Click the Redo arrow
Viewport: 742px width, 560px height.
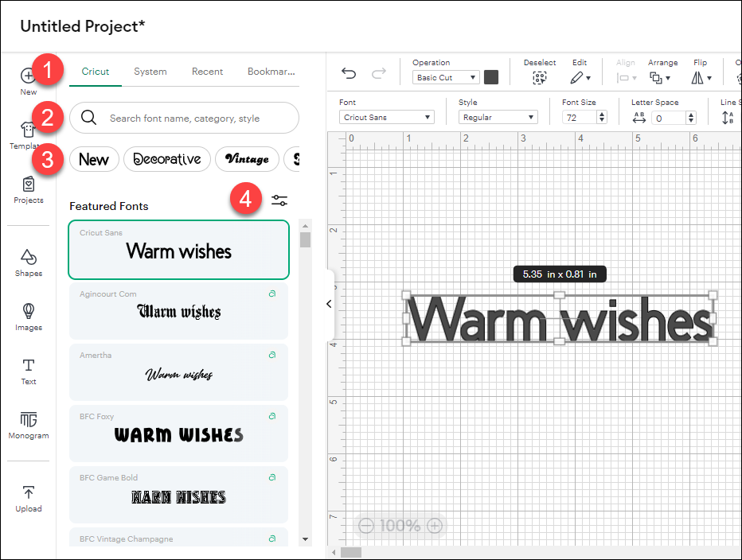pos(379,73)
